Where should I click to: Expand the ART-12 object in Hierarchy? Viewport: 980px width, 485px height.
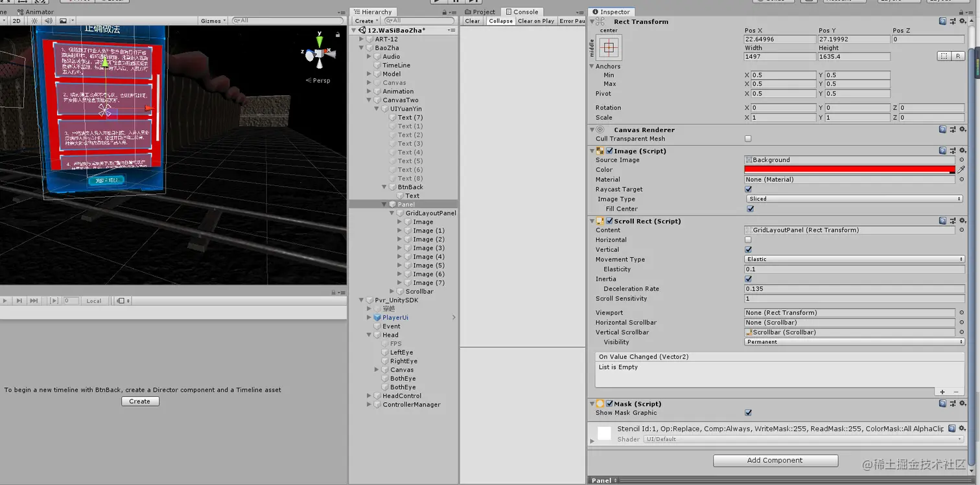point(362,39)
